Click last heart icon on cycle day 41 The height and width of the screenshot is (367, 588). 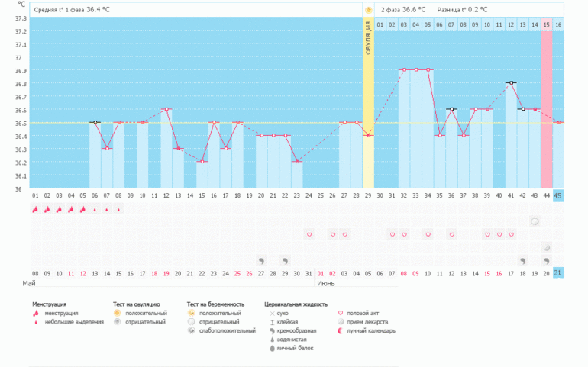(511, 235)
